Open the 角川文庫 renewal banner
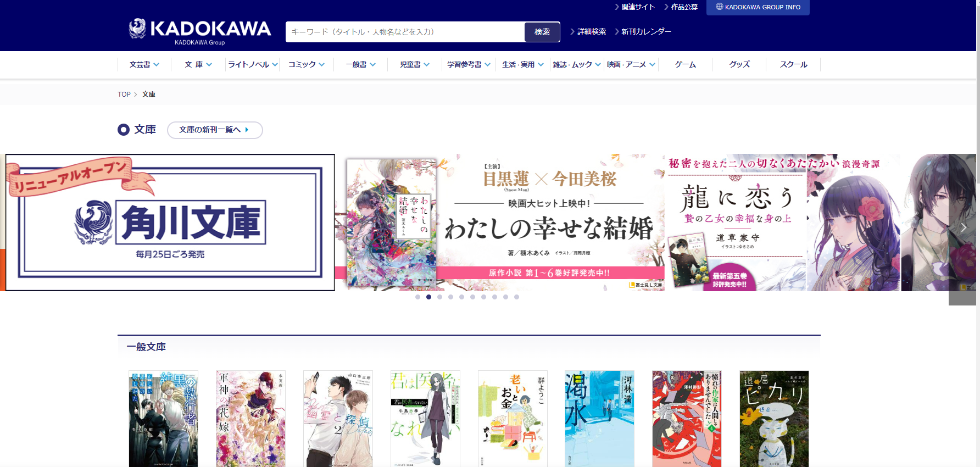 (170, 223)
